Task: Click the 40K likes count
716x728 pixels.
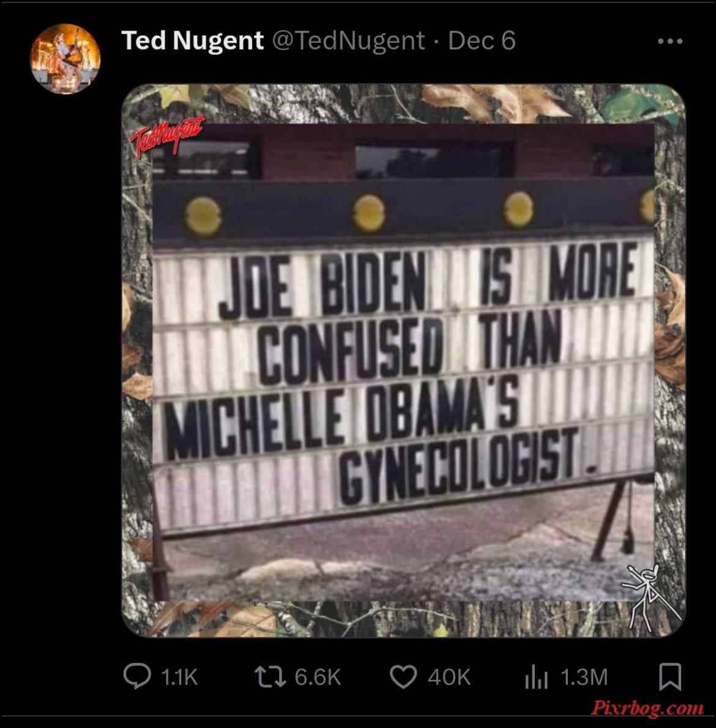Action: click(x=449, y=677)
